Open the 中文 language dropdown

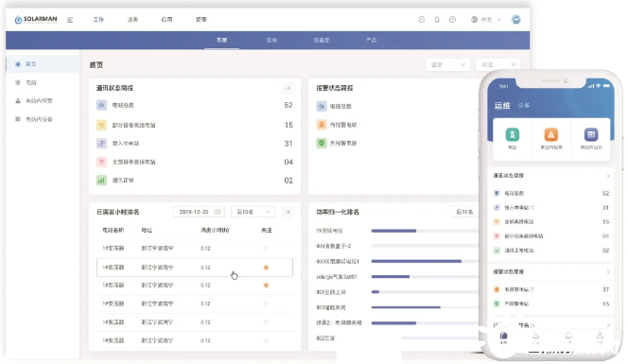(486, 19)
